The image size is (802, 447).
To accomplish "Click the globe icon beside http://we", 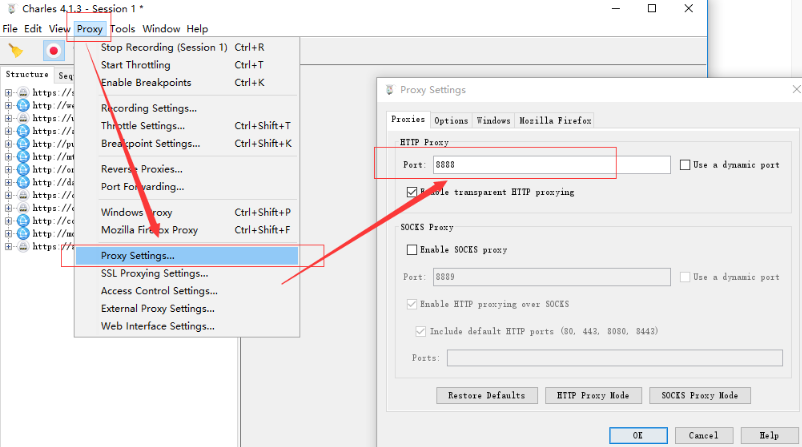I will (23, 105).
